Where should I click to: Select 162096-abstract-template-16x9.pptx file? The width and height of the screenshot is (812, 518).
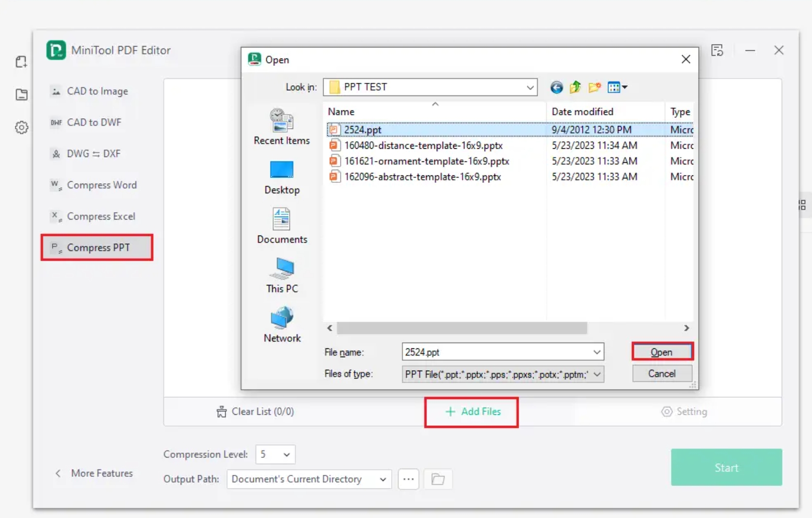click(x=509, y=177)
